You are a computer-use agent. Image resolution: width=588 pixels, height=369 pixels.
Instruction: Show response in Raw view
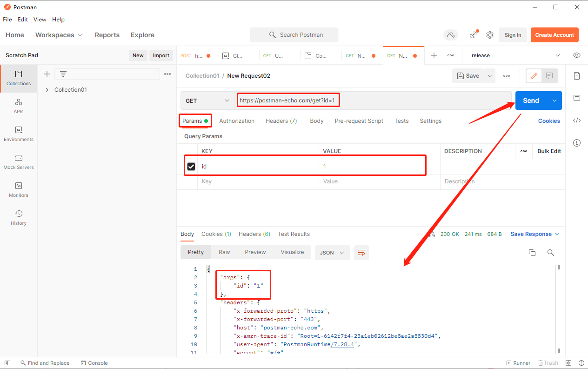coord(224,252)
